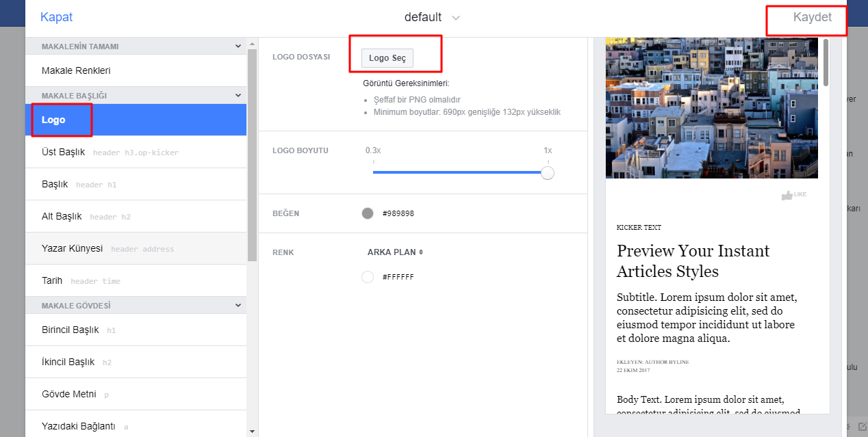Select Alt Başlık in the sidebar

pyautogui.click(x=62, y=217)
